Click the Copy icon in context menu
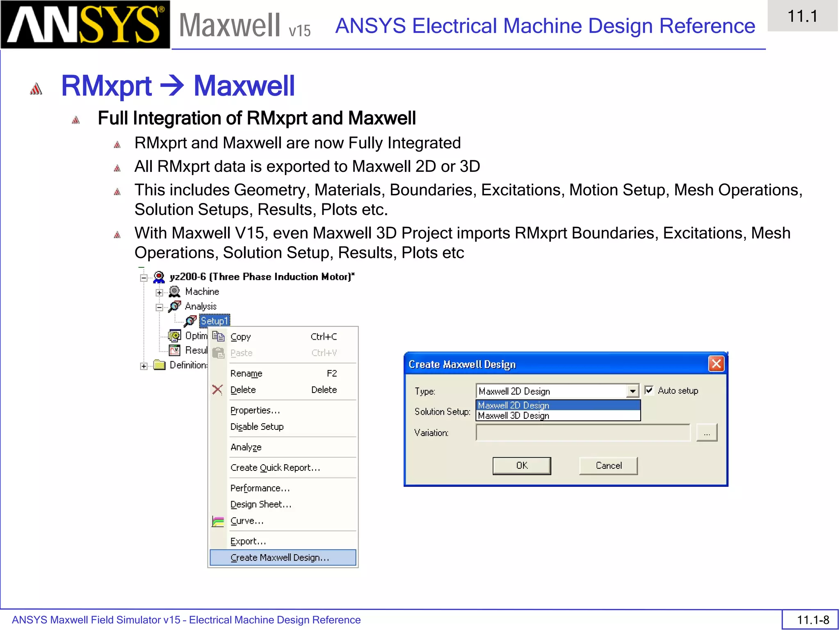840x630 pixels. [x=218, y=337]
